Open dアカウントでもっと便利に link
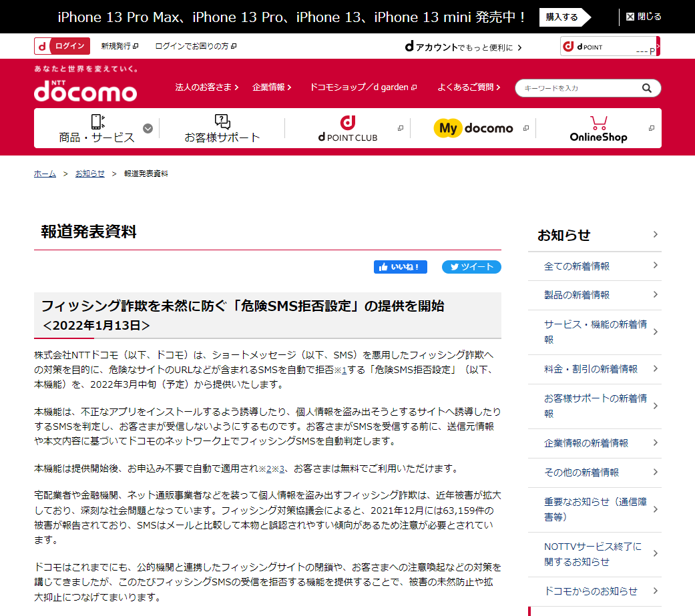 pyautogui.click(x=463, y=47)
